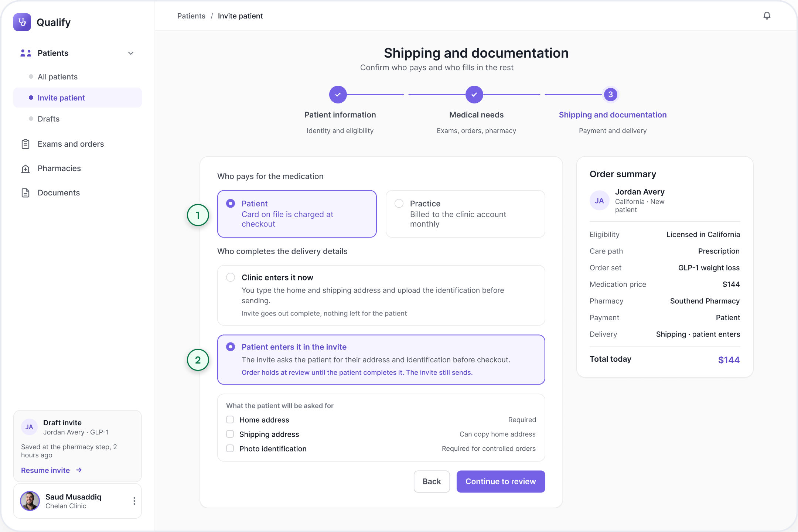Screen dimensions: 798x532
Task: Open Exams and orders section
Action: (x=78, y=144)
